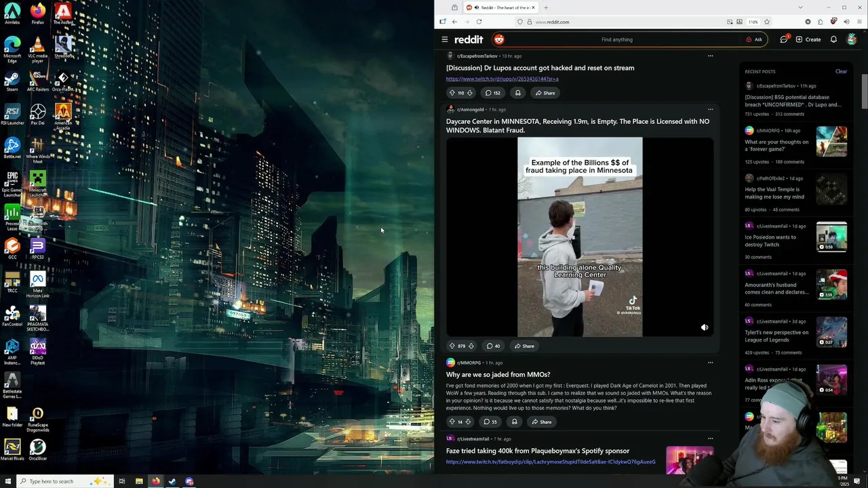The height and width of the screenshot is (488, 868).
Task: List all tabs dropdown arrow
Action: [800, 7]
